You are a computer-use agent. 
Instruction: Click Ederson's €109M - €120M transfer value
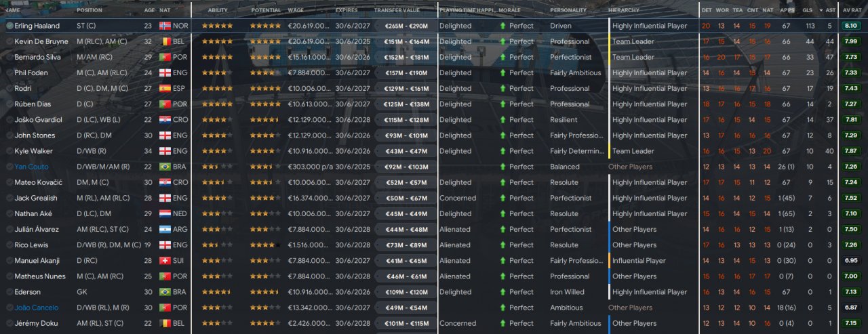(x=406, y=292)
